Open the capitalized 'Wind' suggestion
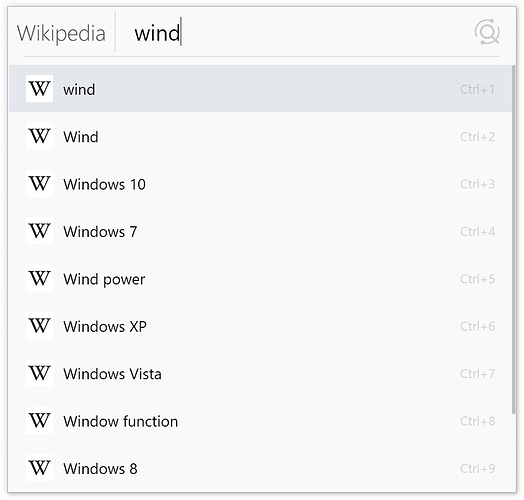This screenshot has height=500, width=524. click(x=260, y=136)
